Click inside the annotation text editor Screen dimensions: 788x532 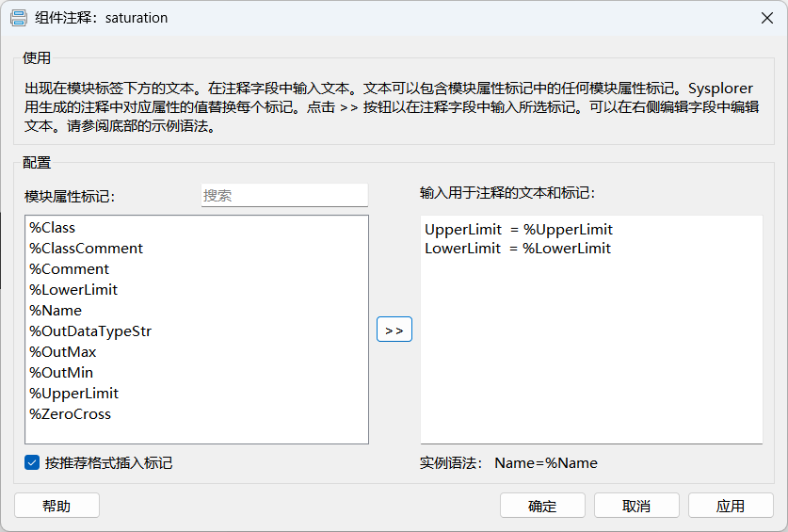tap(591, 348)
